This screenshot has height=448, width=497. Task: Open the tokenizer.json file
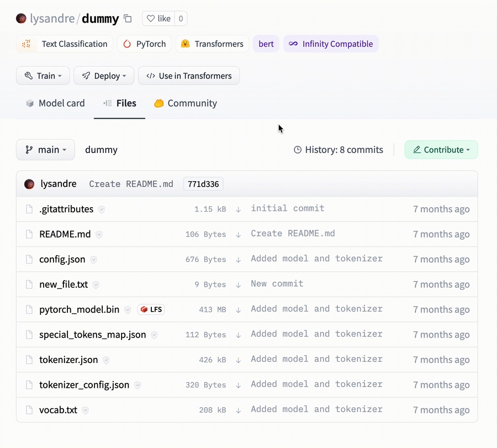pos(68,360)
